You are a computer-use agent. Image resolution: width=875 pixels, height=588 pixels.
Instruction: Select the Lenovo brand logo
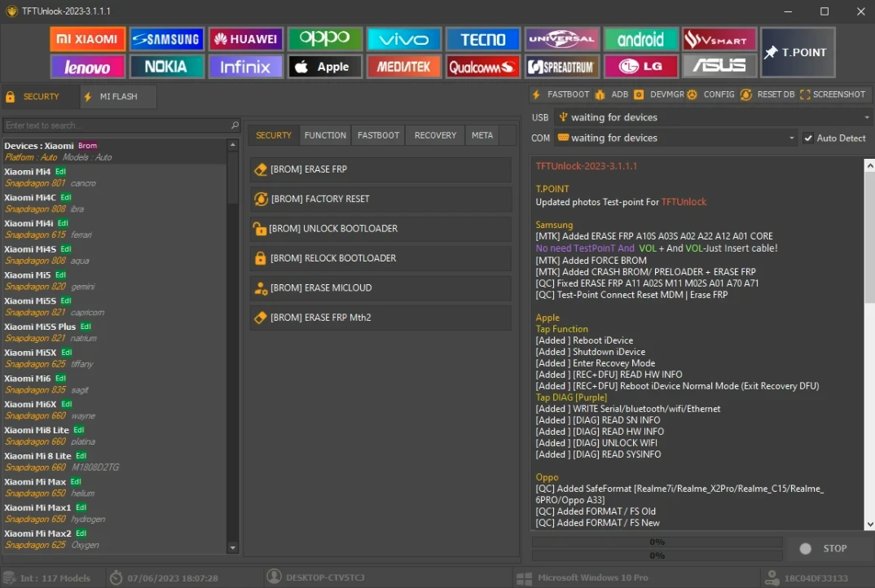click(x=88, y=67)
